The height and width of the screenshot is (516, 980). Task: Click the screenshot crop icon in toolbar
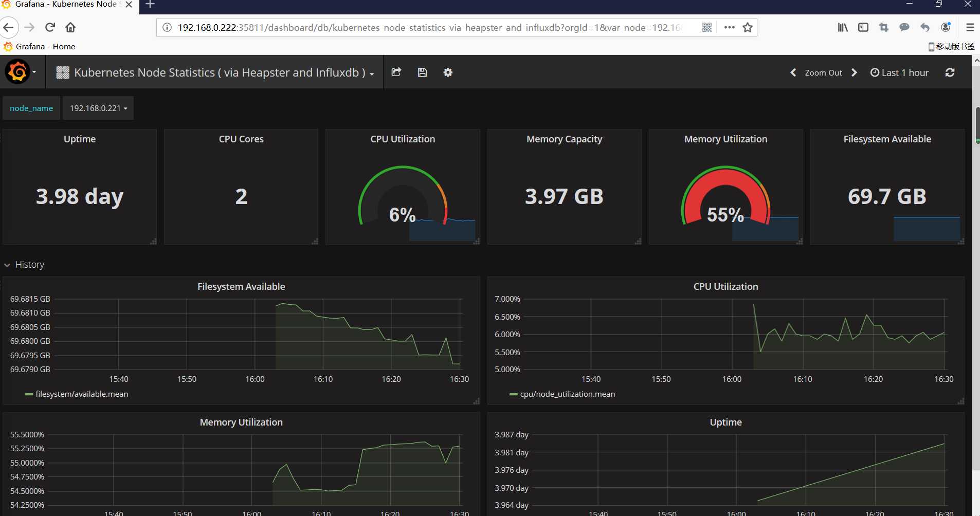tap(884, 27)
